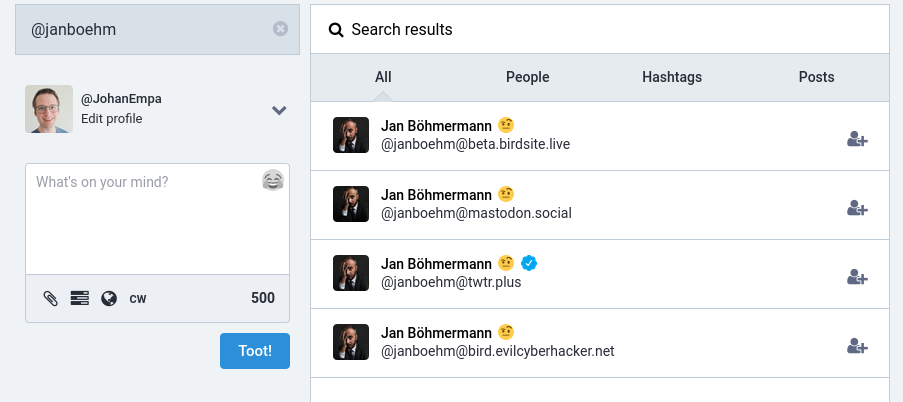This screenshot has height=402, width=903.
Task: Publish with the Toot! button
Action: [x=255, y=351]
